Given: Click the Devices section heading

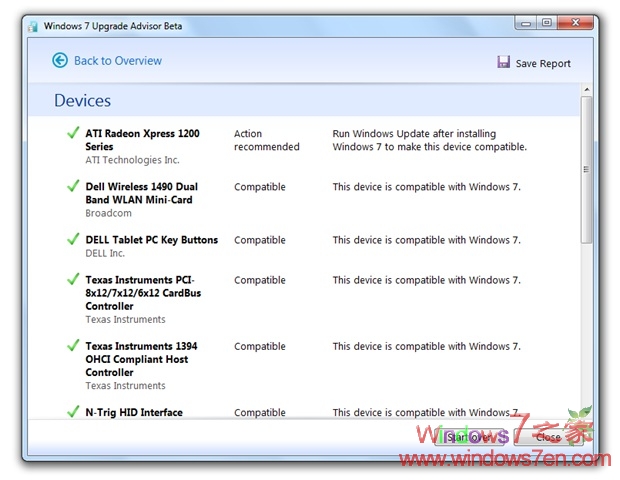Looking at the screenshot, I should (82, 101).
